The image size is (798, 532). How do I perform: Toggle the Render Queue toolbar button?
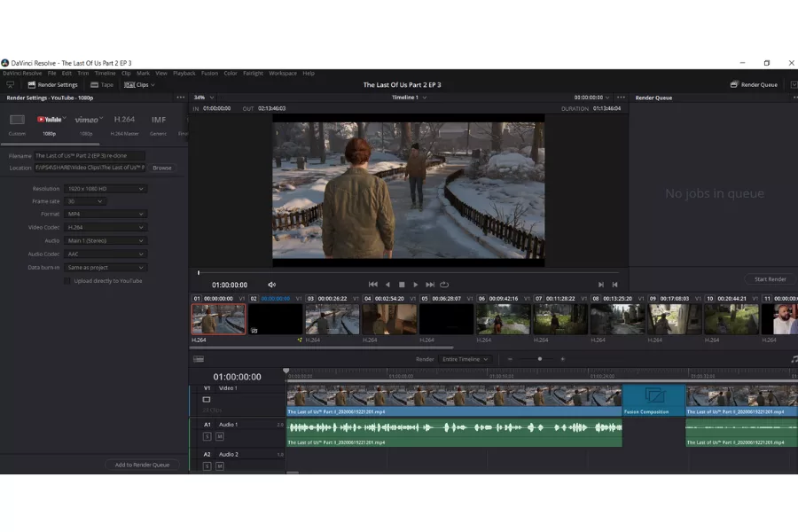(754, 84)
